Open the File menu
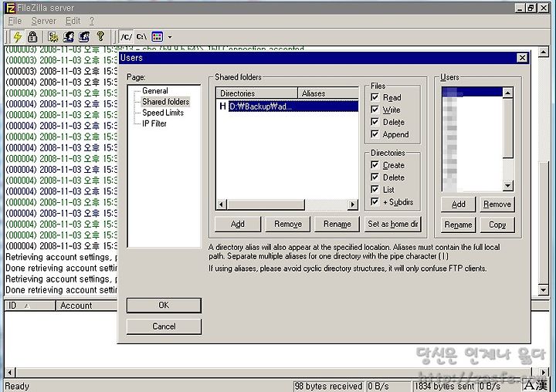This screenshot has height=392, width=556. pos(15,21)
